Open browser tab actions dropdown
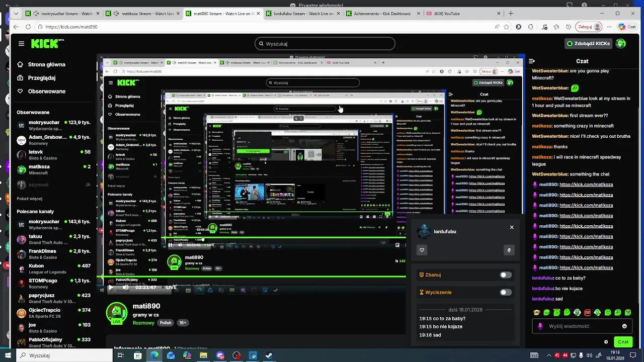Image resolution: width=644 pixels, height=362 pixels. (16, 14)
